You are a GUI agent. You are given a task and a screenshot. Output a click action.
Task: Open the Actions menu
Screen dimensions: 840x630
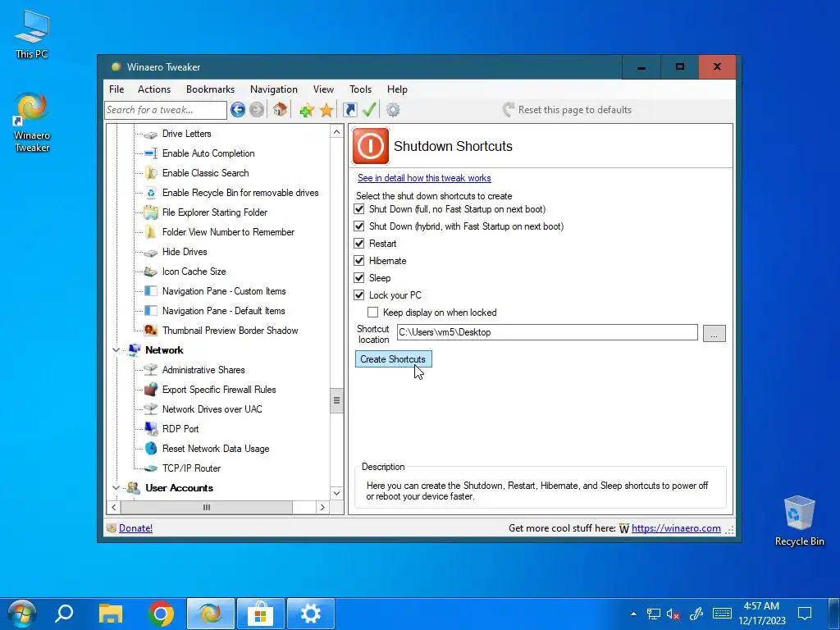pos(154,89)
